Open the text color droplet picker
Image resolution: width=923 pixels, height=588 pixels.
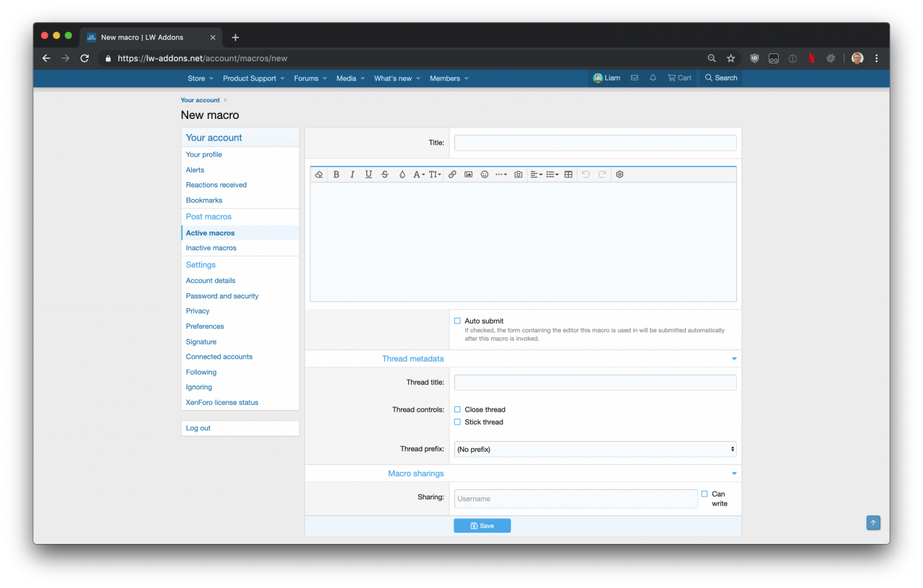(402, 174)
